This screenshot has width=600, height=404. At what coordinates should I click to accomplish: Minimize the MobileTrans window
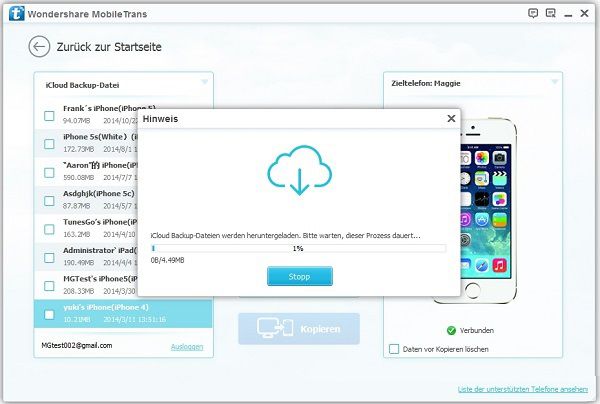(x=568, y=15)
